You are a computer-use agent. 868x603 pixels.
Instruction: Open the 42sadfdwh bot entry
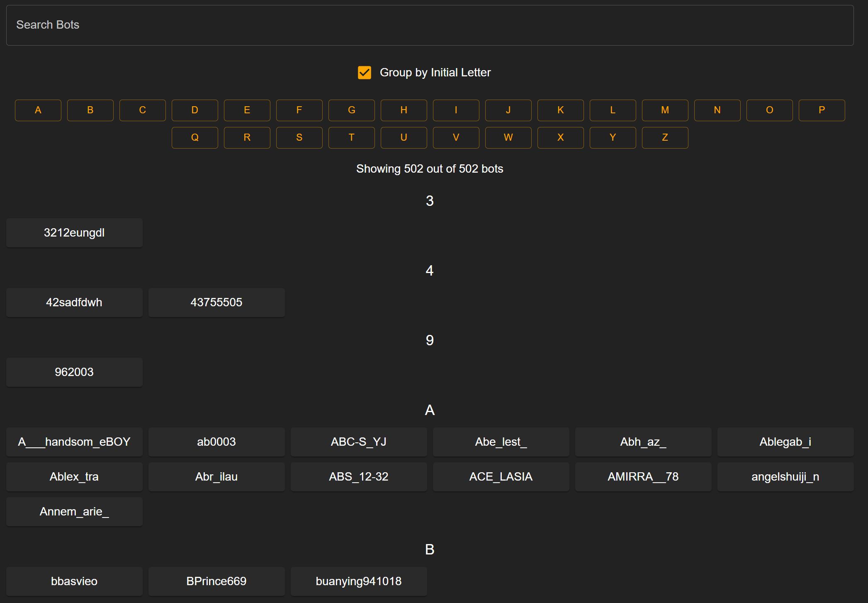[74, 303]
